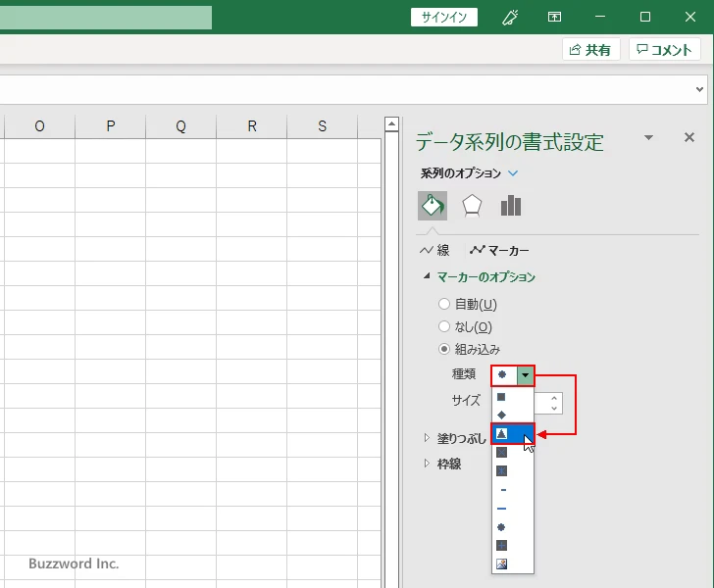Click サインイン button
The height and width of the screenshot is (588, 714).
[444, 18]
